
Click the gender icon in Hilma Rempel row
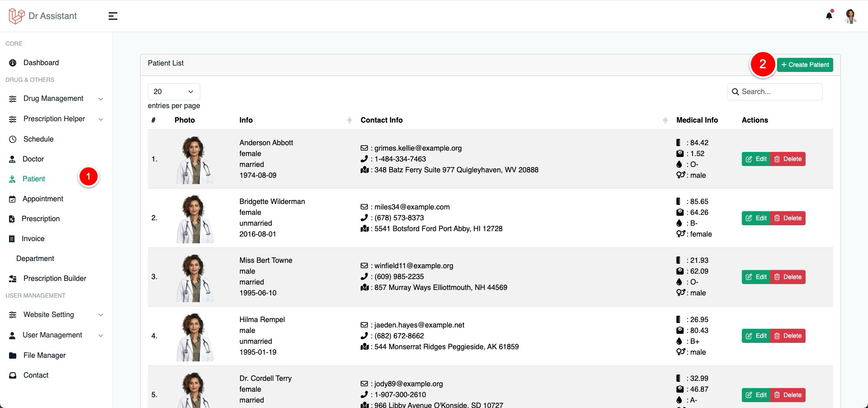click(681, 351)
